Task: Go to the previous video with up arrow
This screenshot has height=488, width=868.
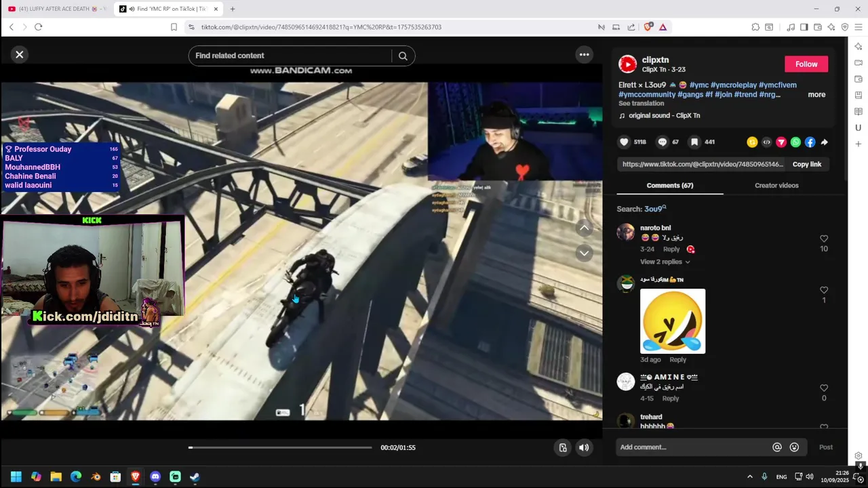Action: coord(584,228)
